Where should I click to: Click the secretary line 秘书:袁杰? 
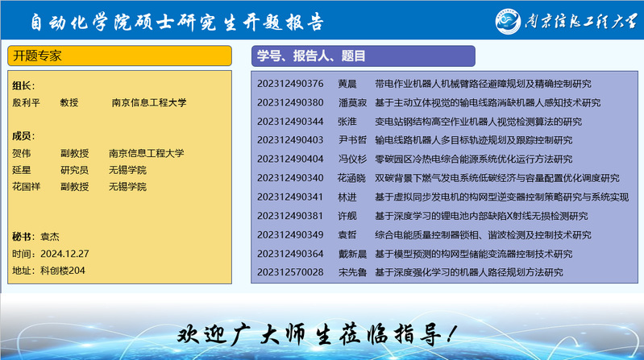35,237
